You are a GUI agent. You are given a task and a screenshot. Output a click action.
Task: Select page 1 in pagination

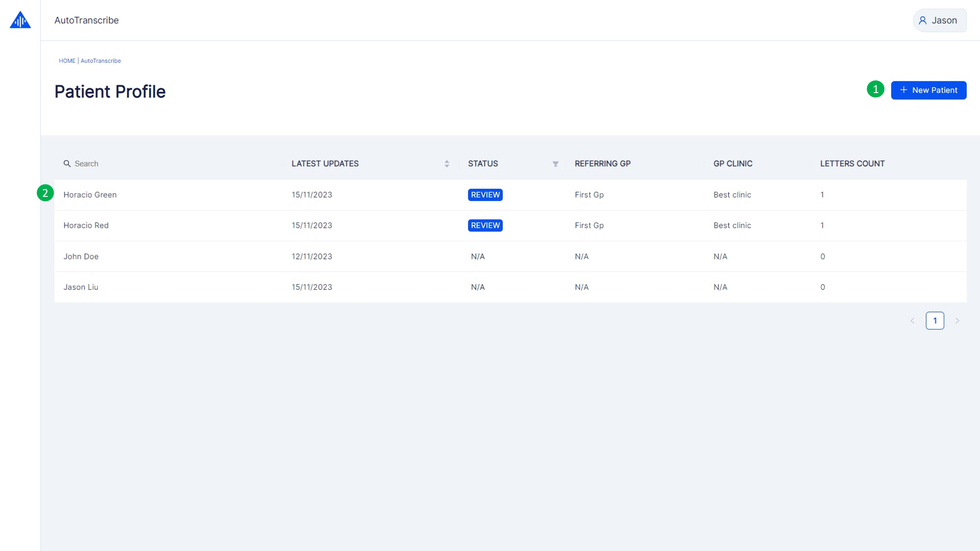pyautogui.click(x=934, y=321)
